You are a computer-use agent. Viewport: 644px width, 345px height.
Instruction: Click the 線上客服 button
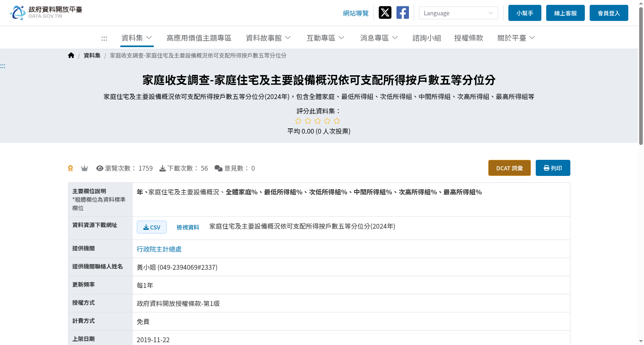point(566,13)
